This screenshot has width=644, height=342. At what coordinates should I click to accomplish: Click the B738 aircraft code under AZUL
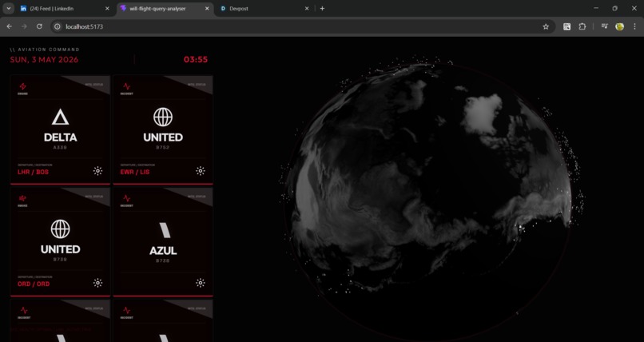pos(163,260)
